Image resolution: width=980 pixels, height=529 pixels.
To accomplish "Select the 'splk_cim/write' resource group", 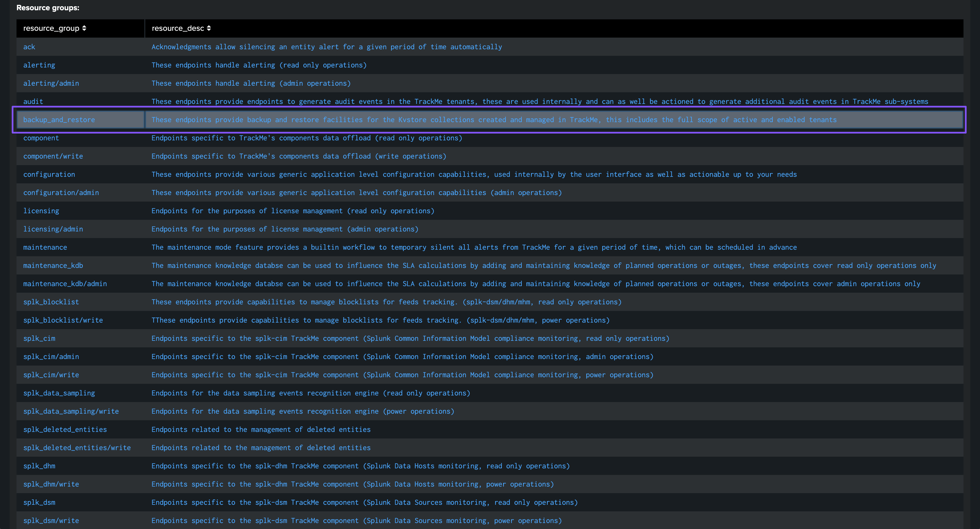I will point(51,375).
